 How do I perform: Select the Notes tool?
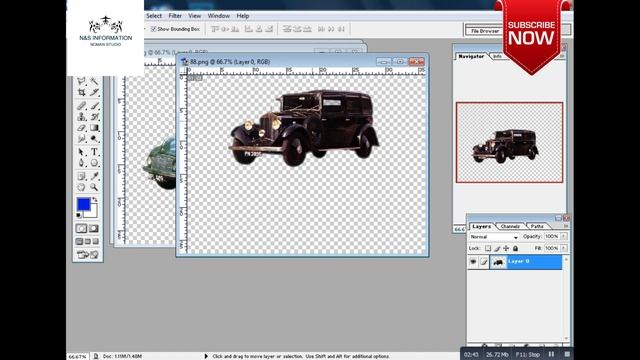[81, 176]
